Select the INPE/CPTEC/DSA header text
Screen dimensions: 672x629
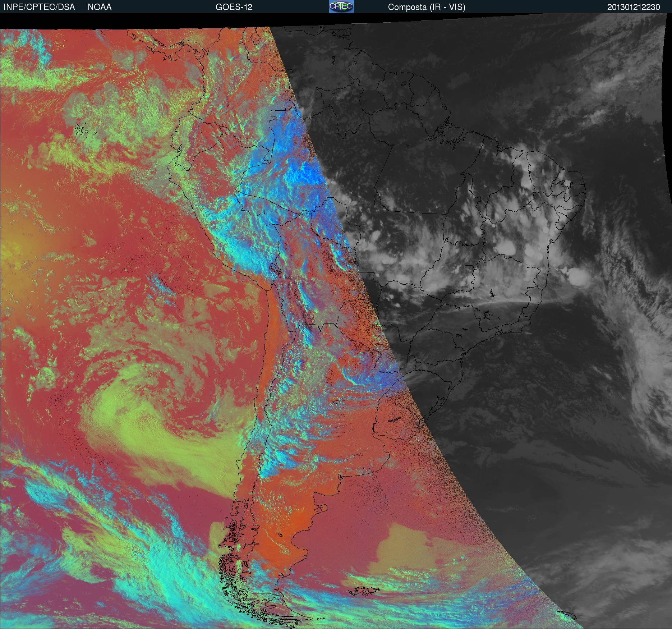click(39, 7)
